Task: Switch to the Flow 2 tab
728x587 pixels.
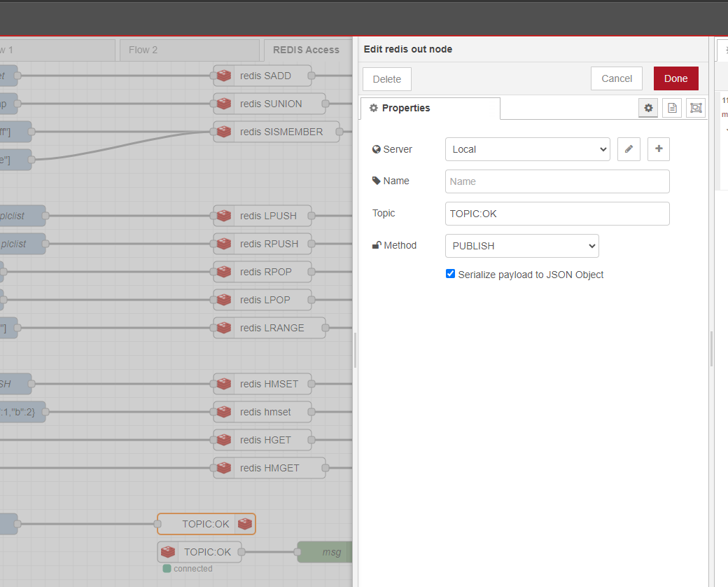Action: coord(190,50)
